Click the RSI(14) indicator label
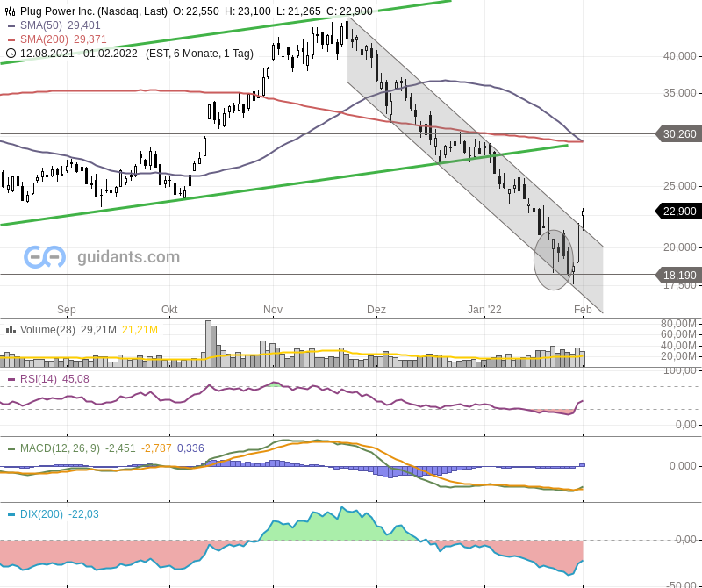702x588 pixels. [39, 379]
